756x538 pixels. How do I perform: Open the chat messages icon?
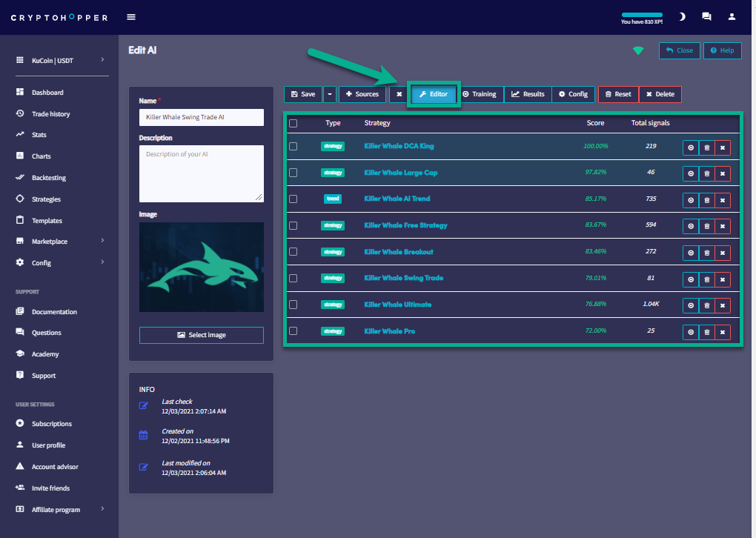click(706, 16)
